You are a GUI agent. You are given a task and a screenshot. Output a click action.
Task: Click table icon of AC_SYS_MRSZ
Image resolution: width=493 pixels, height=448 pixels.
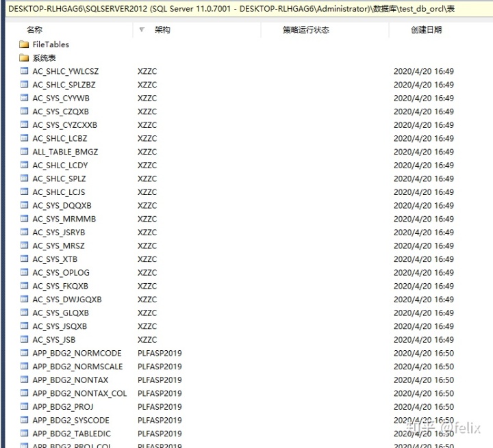[x=24, y=246]
